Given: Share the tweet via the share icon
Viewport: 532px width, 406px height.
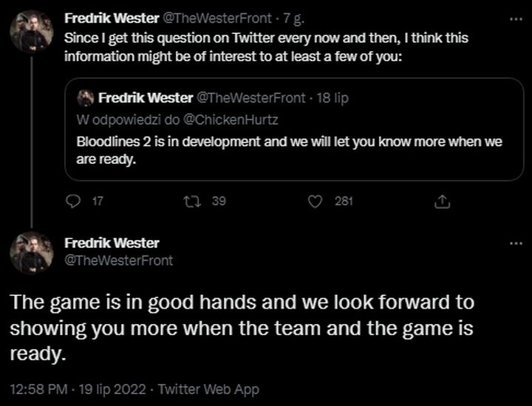Looking at the screenshot, I should pos(443,200).
